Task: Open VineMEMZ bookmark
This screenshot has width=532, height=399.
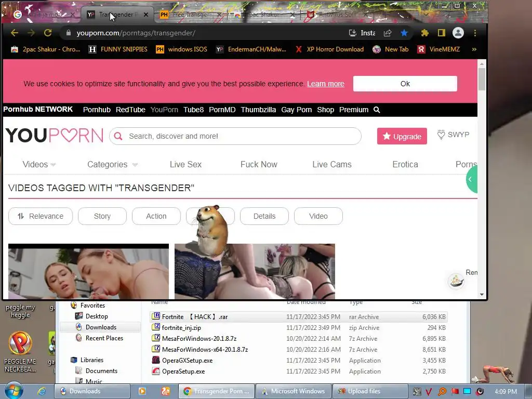Action: pos(438,49)
